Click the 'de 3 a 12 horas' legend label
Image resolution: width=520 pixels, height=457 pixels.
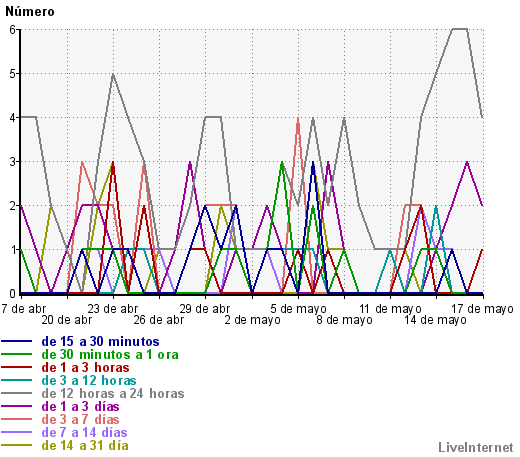click(89, 381)
